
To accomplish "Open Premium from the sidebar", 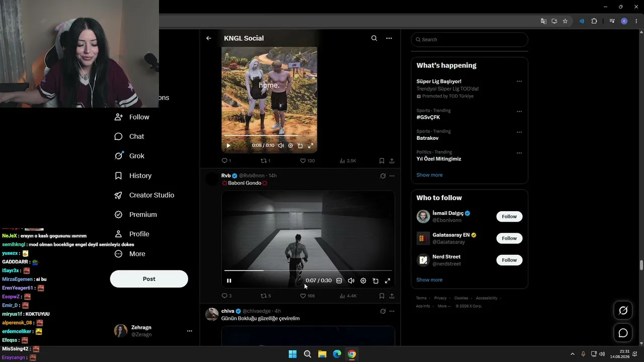I will [136, 215].
